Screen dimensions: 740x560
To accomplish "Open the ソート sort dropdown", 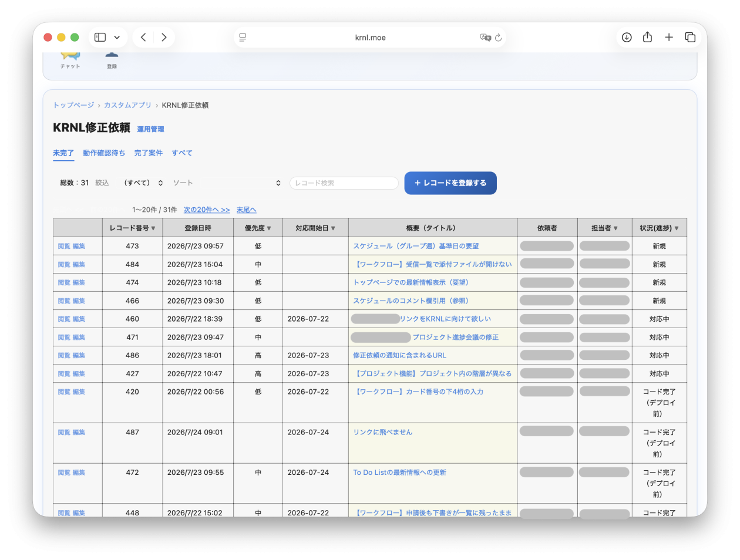I will [x=227, y=183].
